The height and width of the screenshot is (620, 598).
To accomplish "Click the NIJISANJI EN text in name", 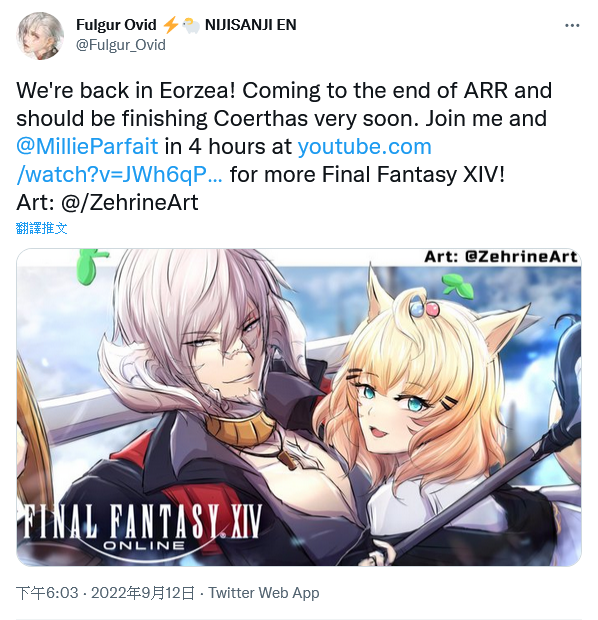I will (250, 25).
